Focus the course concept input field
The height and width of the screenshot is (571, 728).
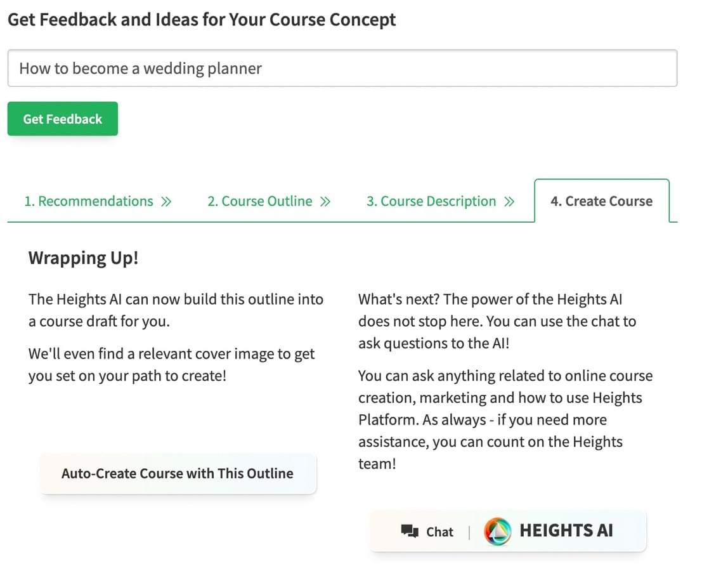click(342, 69)
